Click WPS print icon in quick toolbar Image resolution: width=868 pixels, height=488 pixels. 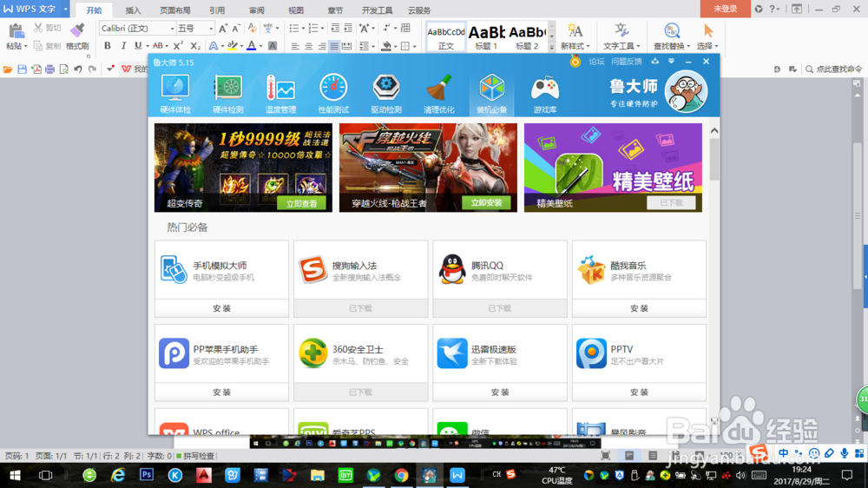(x=49, y=69)
